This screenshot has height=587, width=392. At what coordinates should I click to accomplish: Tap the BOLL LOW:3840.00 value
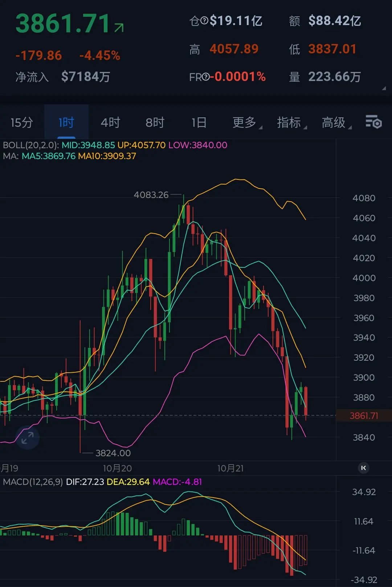click(x=198, y=145)
